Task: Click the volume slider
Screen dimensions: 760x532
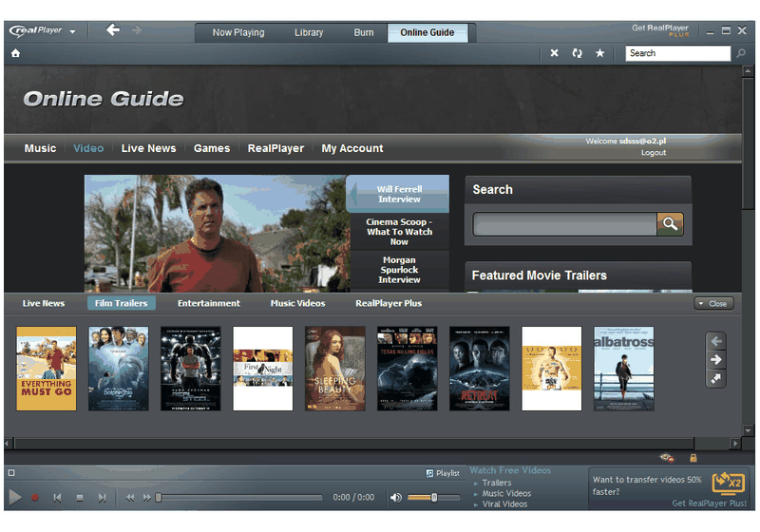Action: 433,498
